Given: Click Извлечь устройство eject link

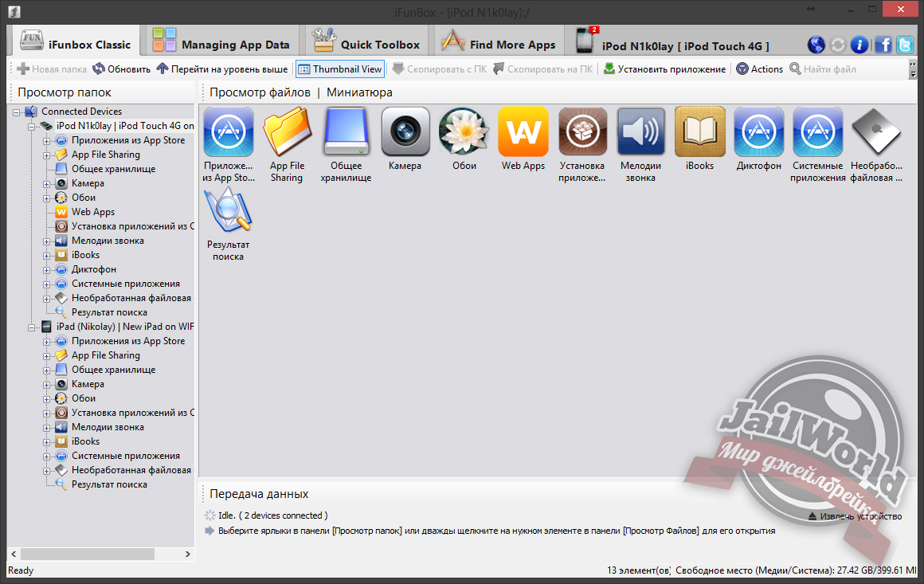Looking at the screenshot, I should pos(855,516).
